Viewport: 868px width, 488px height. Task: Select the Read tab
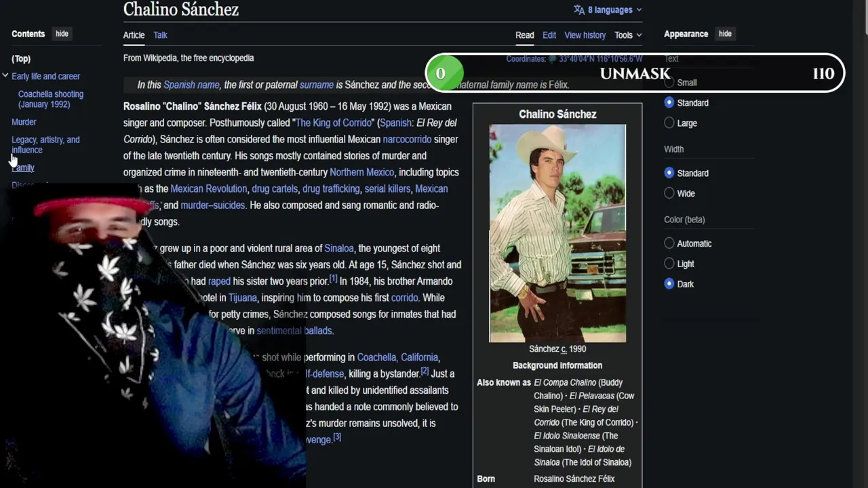tap(525, 35)
